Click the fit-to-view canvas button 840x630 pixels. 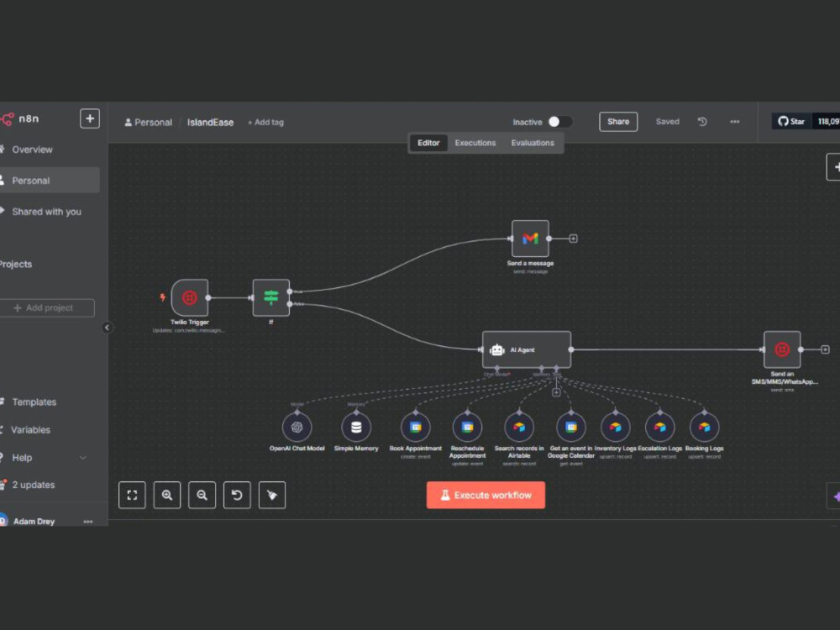coord(133,495)
